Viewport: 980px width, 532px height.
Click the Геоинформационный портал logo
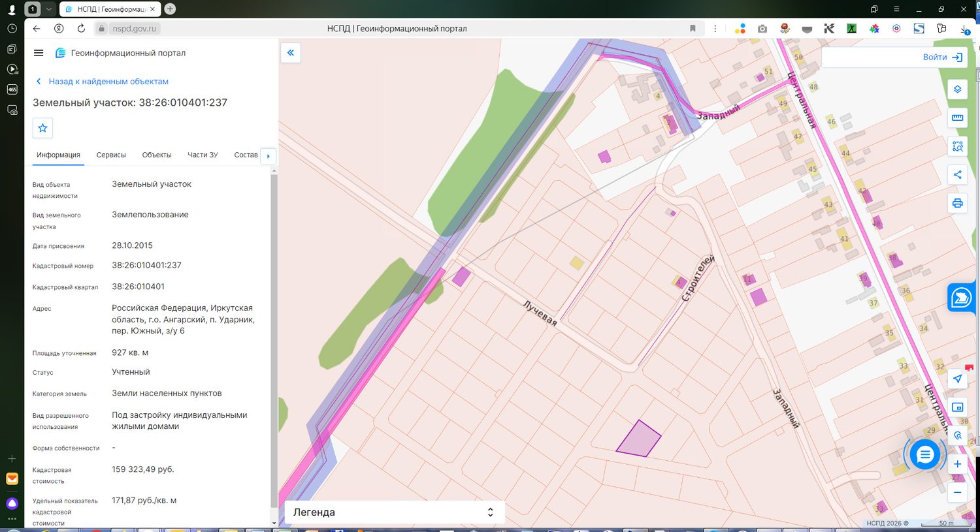(120, 53)
